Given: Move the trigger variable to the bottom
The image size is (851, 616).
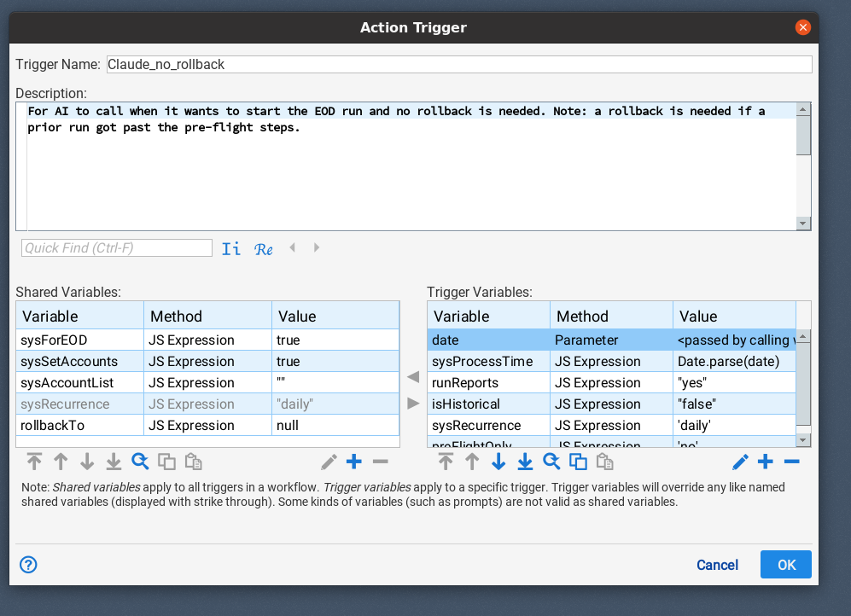Looking at the screenshot, I should pyautogui.click(x=524, y=462).
